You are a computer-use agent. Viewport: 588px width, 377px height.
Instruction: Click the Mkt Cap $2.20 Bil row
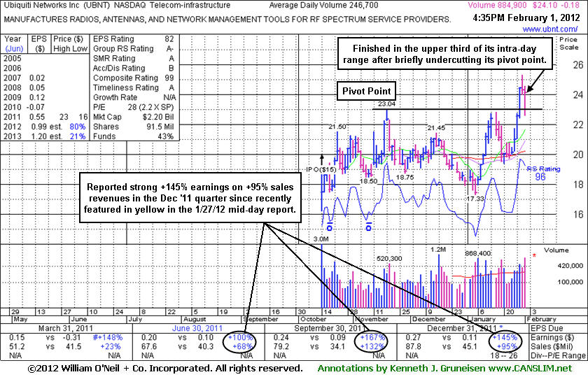(x=134, y=117)
